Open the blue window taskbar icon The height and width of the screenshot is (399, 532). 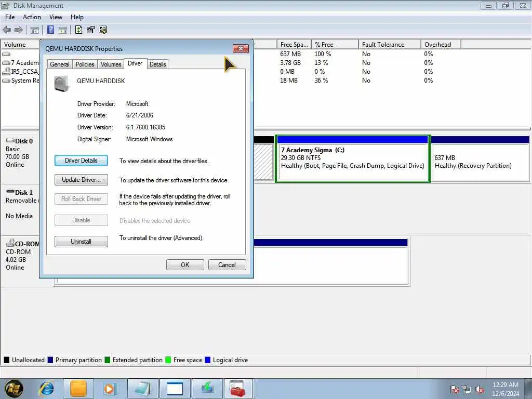point(175,389)
